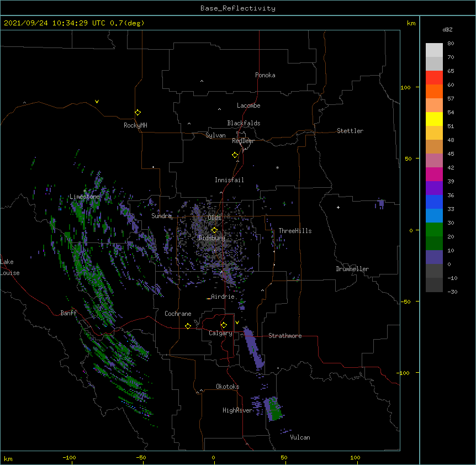Pick the bright blue 33-36 dBZ legend swatch

point(434,202)
